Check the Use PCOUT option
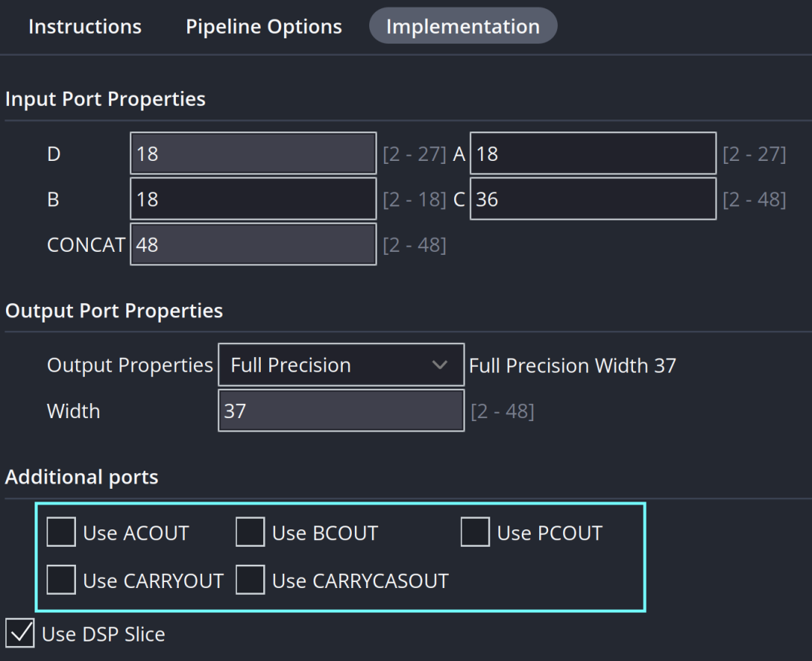 click(475, 532)
